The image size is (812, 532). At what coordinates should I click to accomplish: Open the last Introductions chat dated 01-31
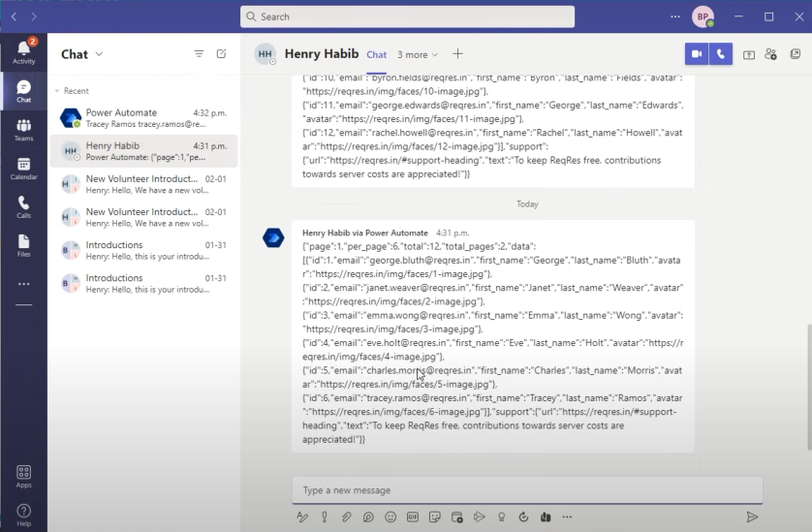click(x=144, y=283)
